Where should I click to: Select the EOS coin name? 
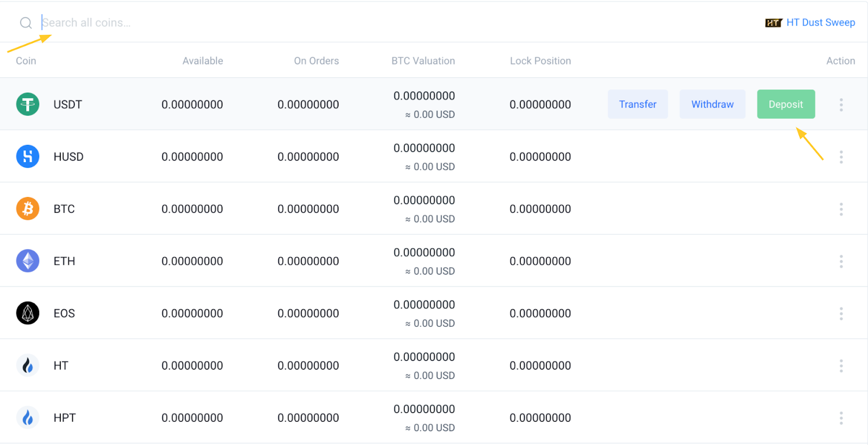coord(64,313)
